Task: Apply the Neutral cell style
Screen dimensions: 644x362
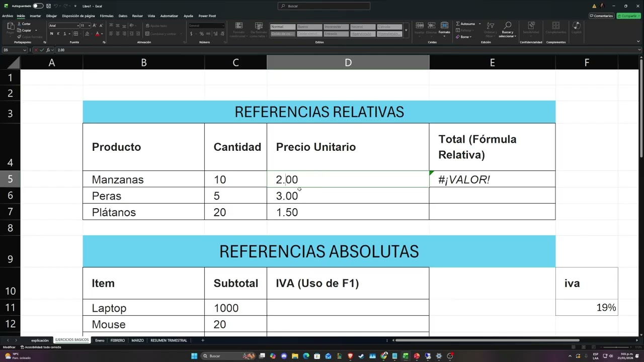Action: click(x=363, y=27)
